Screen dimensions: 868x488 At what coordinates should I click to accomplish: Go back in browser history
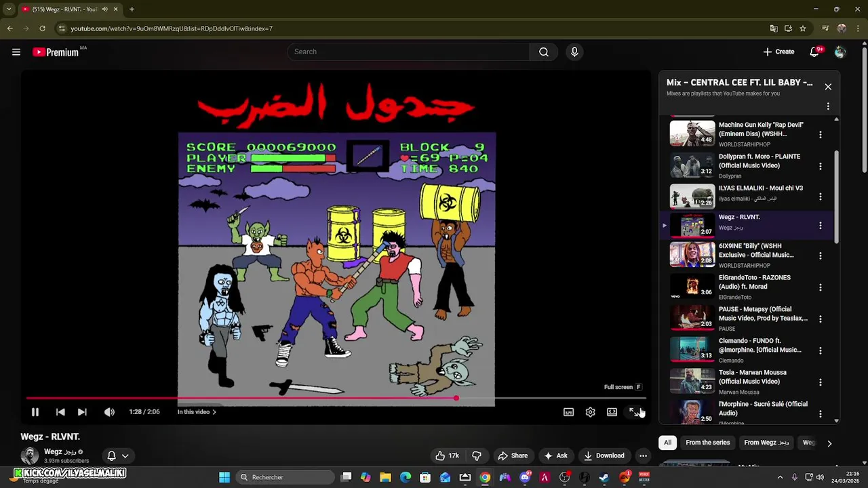pos(9,28)
